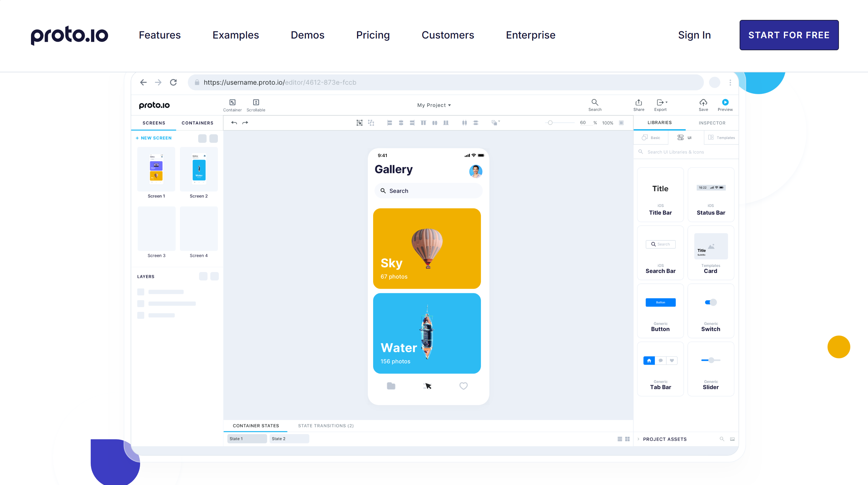Open the Export dropdown menu
The height and width of the screenshot is (485, 868).
(x=662, y=102)
